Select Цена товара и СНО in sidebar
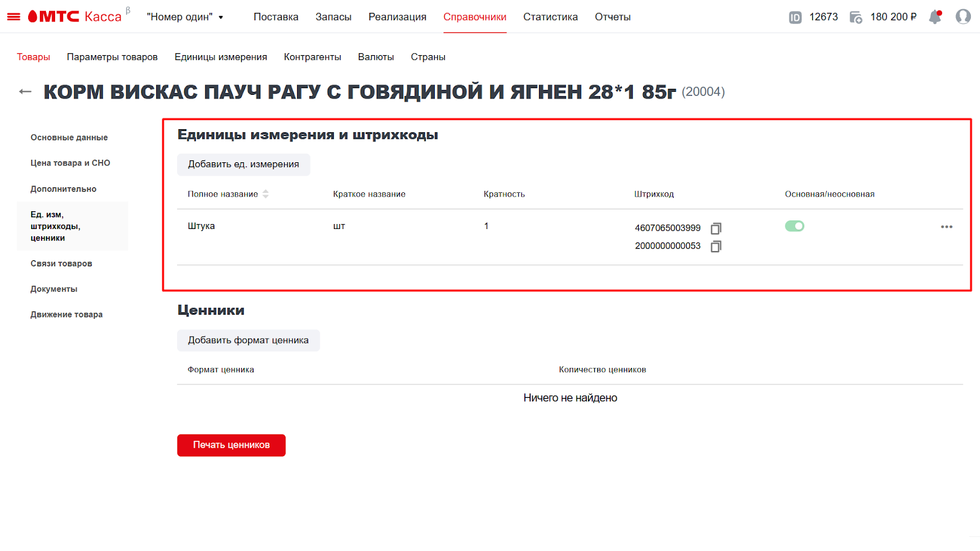 coord(70,163)
